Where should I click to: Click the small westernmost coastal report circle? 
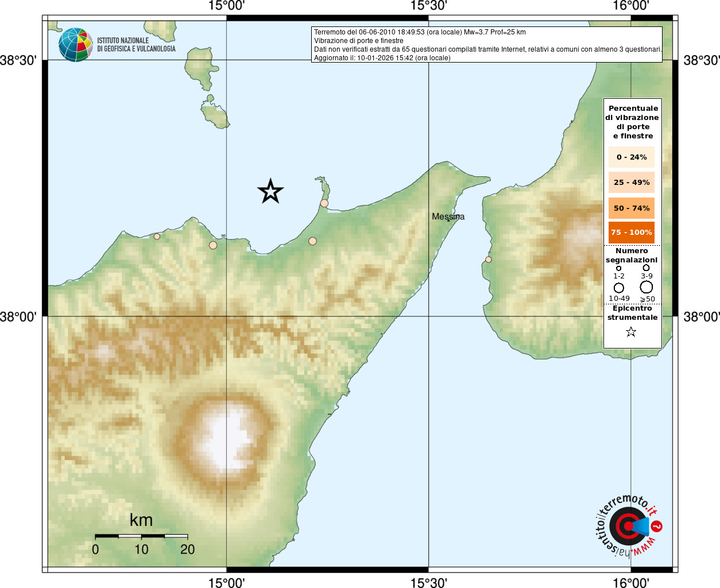[x=157, y=236]
